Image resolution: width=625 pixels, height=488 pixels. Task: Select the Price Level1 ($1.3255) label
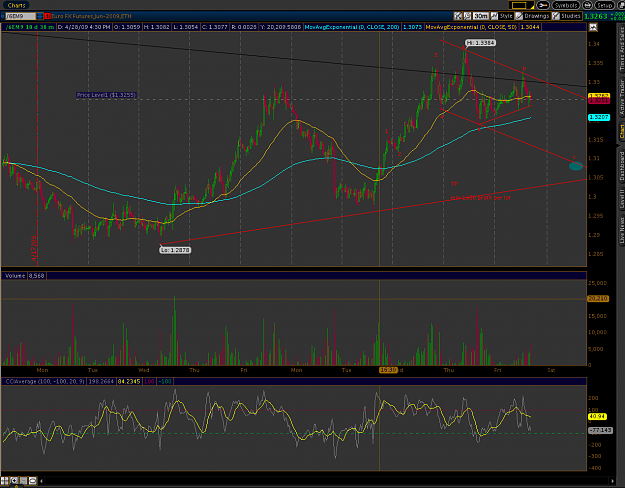(106, 95)
